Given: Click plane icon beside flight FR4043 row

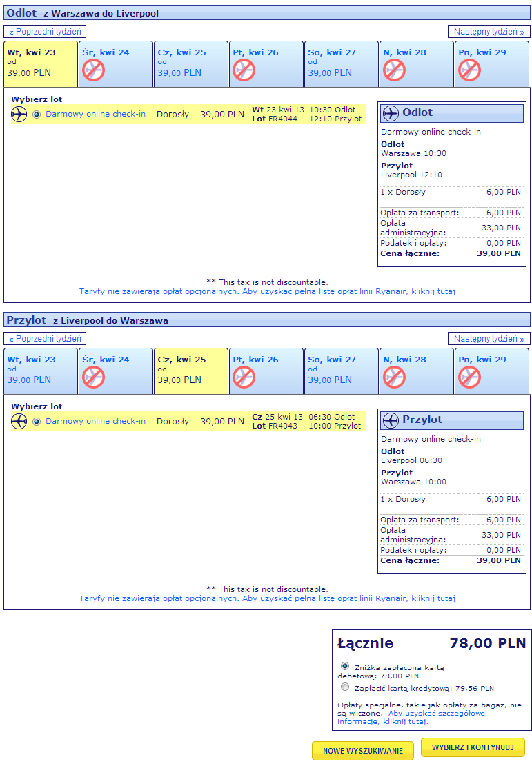Looking at the screenshot, I should coord(19,421).
